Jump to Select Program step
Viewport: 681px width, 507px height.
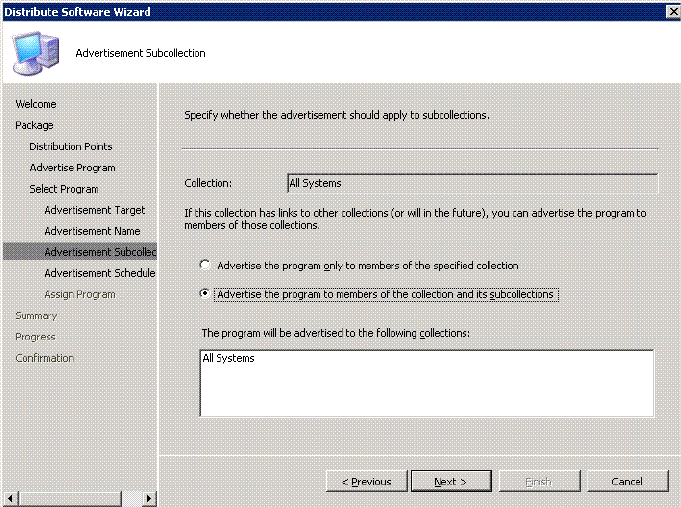point(64,189)
